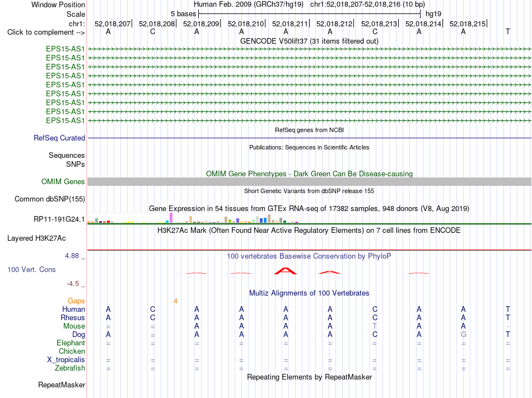The image size is (532, 398).
Task: Select the Human alignment row label
Action: point(73,309)
